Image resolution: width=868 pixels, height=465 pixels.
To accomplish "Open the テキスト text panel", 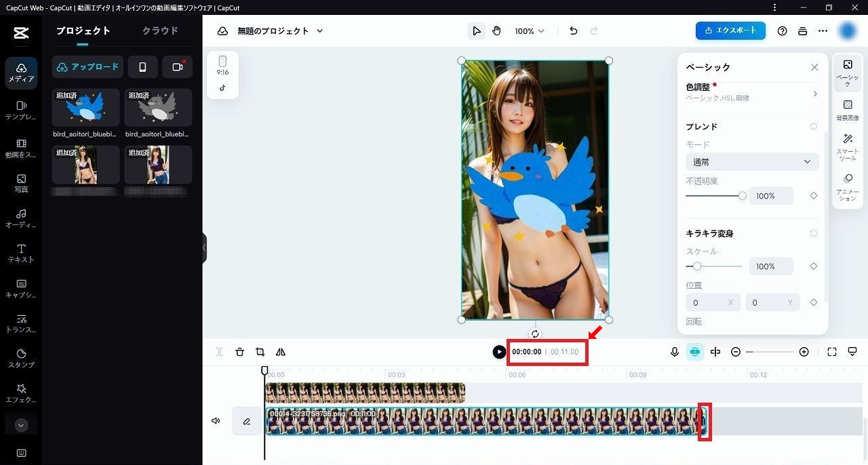I will pos(21,253).
